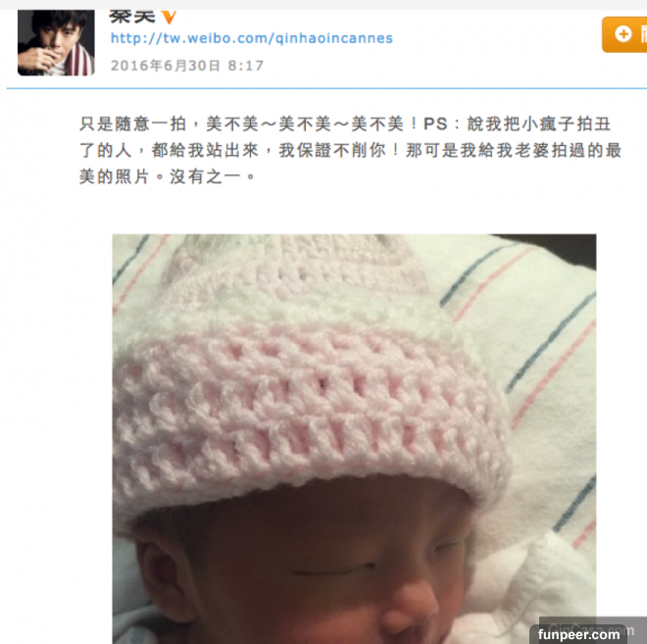Viewport: 647px width, 644px height.
Task: Click the faint GigCasa.com watermark
Action: coord(591,630)
